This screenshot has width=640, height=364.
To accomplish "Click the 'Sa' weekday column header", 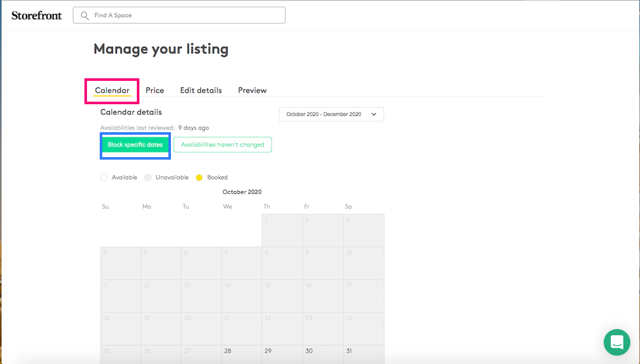I will pos(348,206).
